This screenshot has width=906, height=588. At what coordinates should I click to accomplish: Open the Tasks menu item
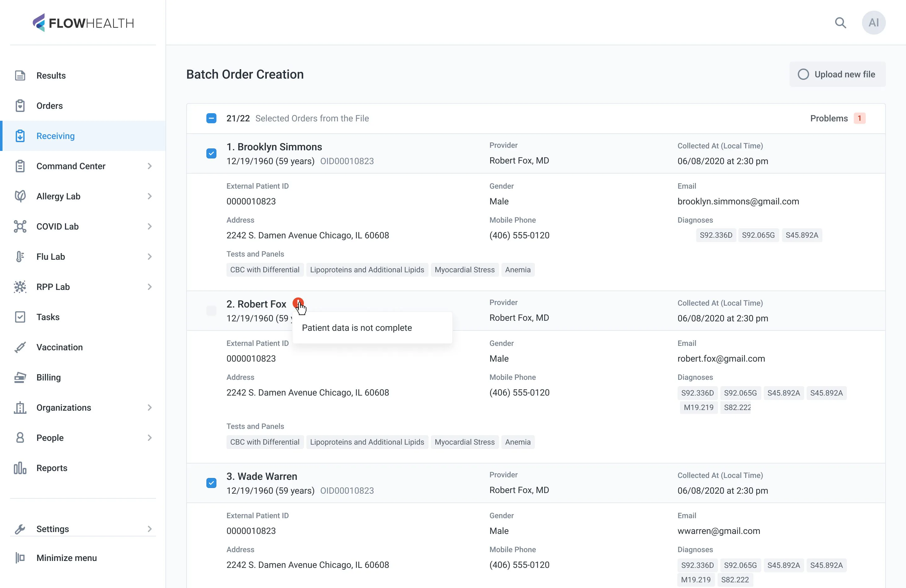coord(83,317)
